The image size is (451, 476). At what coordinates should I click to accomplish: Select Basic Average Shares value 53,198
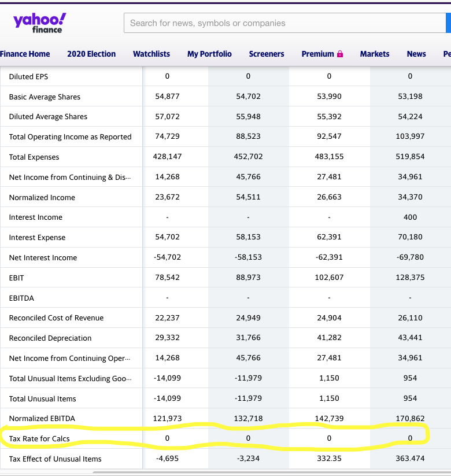(410, 96)
